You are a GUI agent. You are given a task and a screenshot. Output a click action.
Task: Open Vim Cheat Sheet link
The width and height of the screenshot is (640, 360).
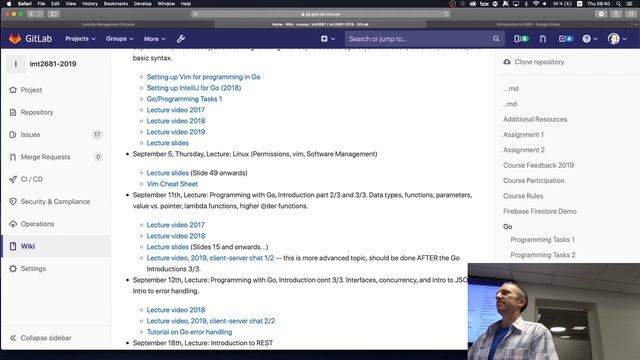172,184
